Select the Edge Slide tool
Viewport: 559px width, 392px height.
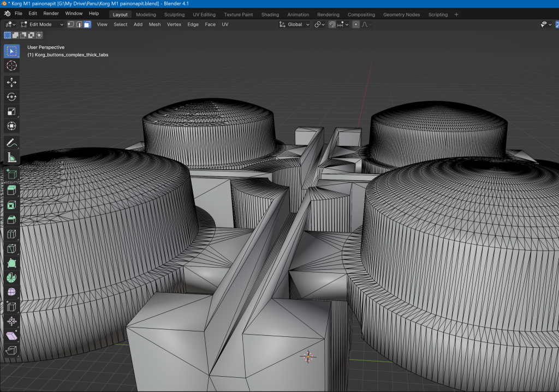(11, 307)
